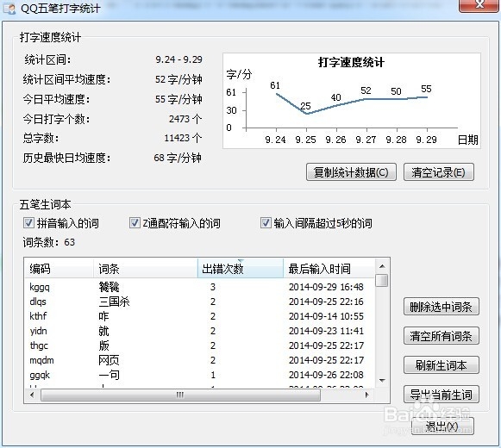
Task: Click the 68 字/分钟 fastest speed value
Action: coord(178,158)
